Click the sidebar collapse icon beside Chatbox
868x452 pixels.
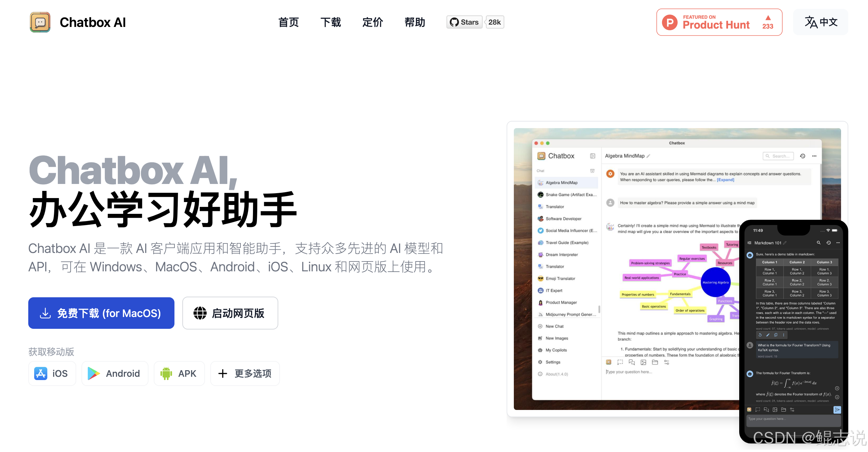[x=592, y=156]
